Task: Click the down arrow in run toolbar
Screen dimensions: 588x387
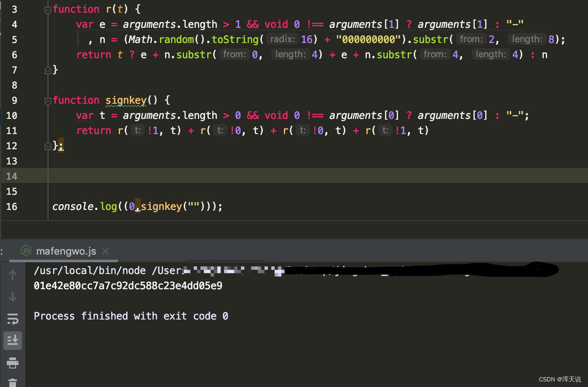Action: [13, 297]
